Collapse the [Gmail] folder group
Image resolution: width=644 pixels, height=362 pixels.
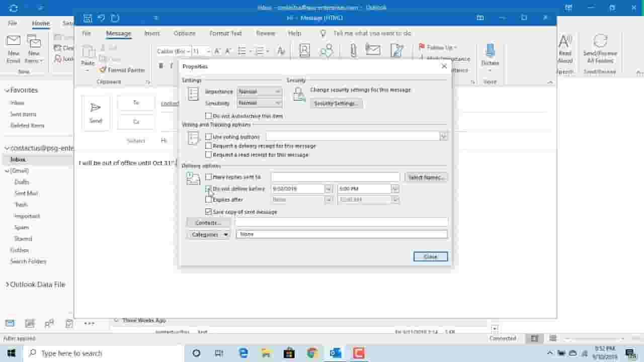(x=7, y=171)
